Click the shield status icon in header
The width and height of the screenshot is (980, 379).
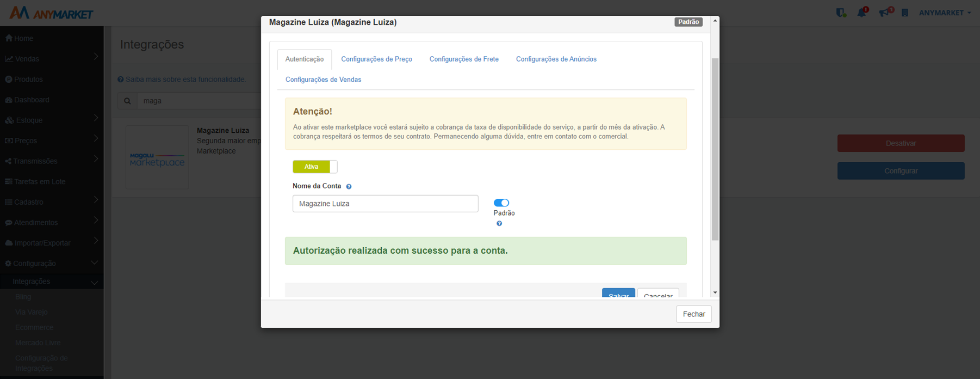coord(841,13)
